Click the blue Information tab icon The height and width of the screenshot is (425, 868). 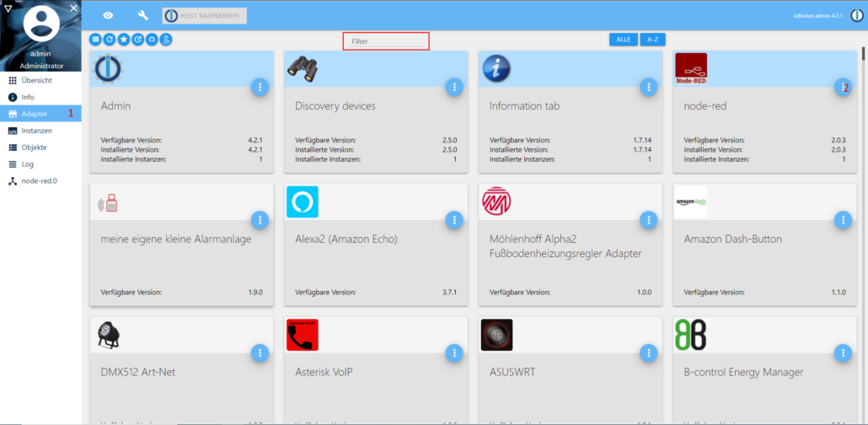click(496, 68)
